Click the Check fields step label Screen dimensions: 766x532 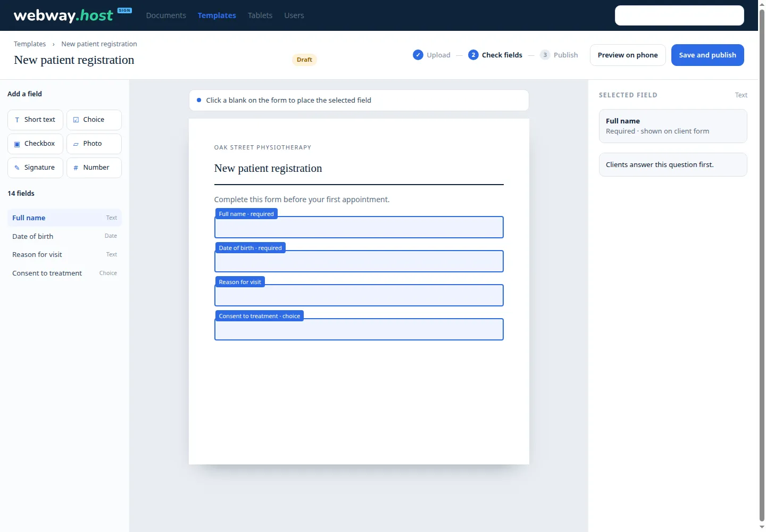(502, 55)
